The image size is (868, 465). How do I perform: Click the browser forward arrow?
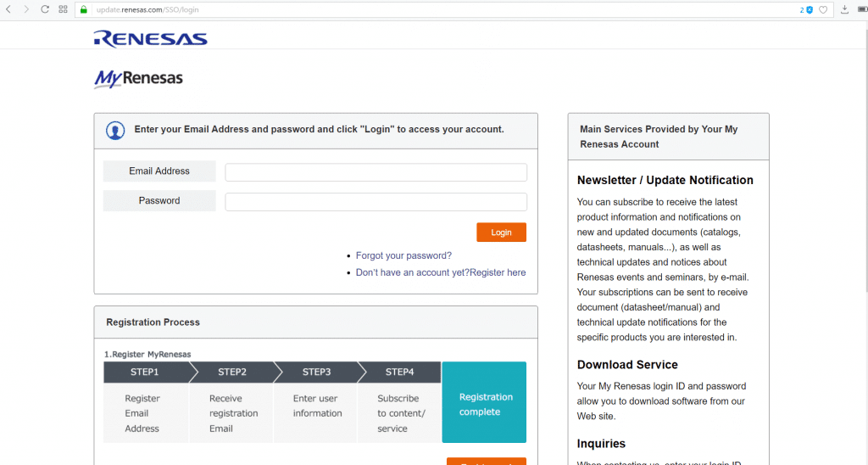[26, 9]
